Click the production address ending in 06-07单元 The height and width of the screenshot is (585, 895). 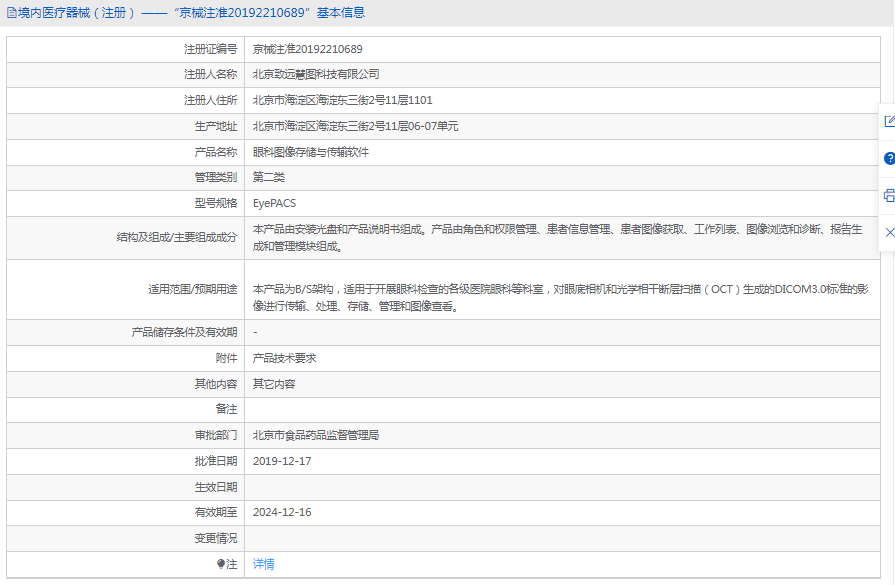(355, 126)
